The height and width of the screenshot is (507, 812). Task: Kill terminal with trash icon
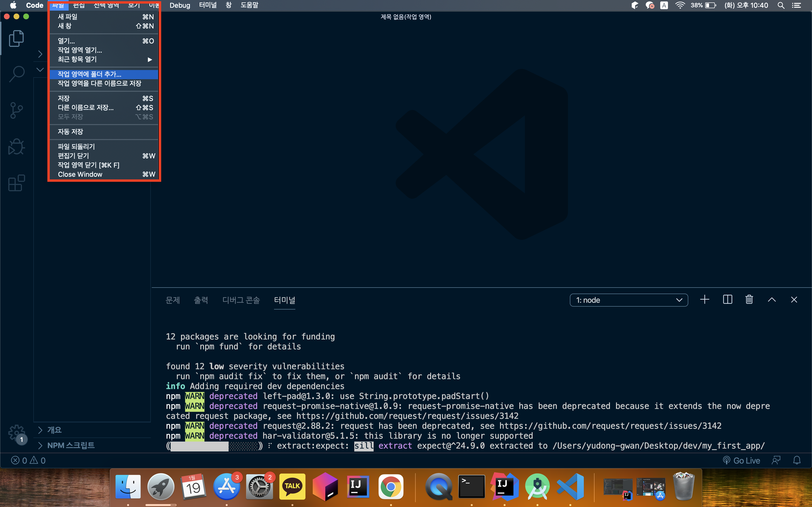pyautogui.click(x=749, y=300)
